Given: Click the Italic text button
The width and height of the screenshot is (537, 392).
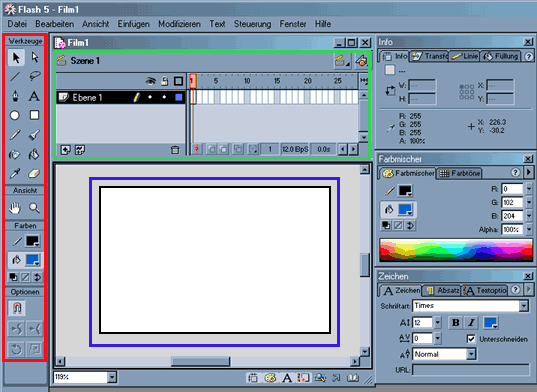Looking at the screenshot, I should tap(471, 323).
